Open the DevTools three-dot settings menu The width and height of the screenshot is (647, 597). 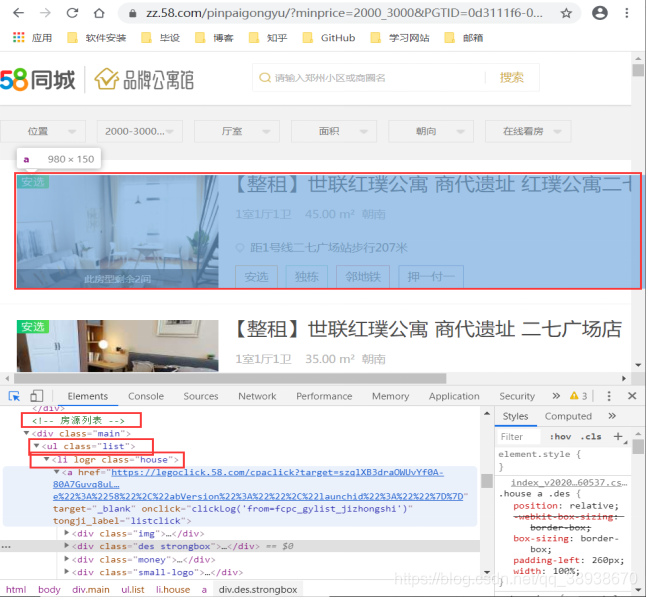(x=609, y=396)
